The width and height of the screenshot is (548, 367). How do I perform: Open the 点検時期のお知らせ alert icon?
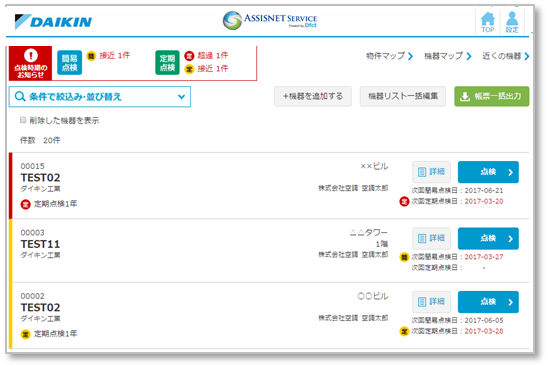point(30,63)
